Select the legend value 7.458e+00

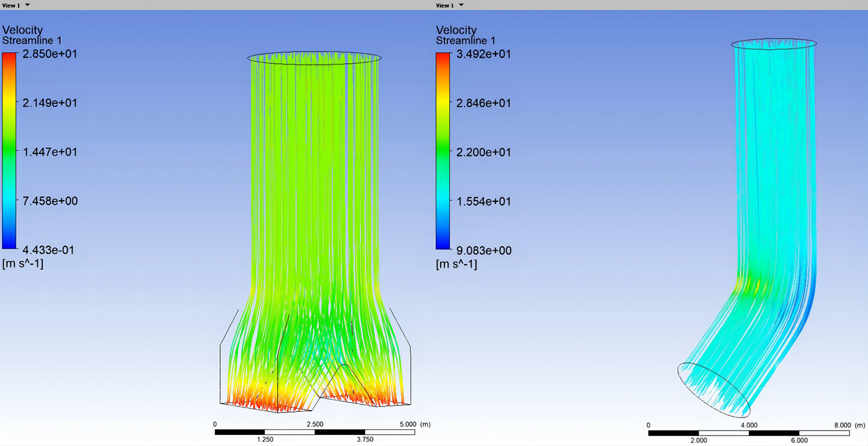click(50, 201)
